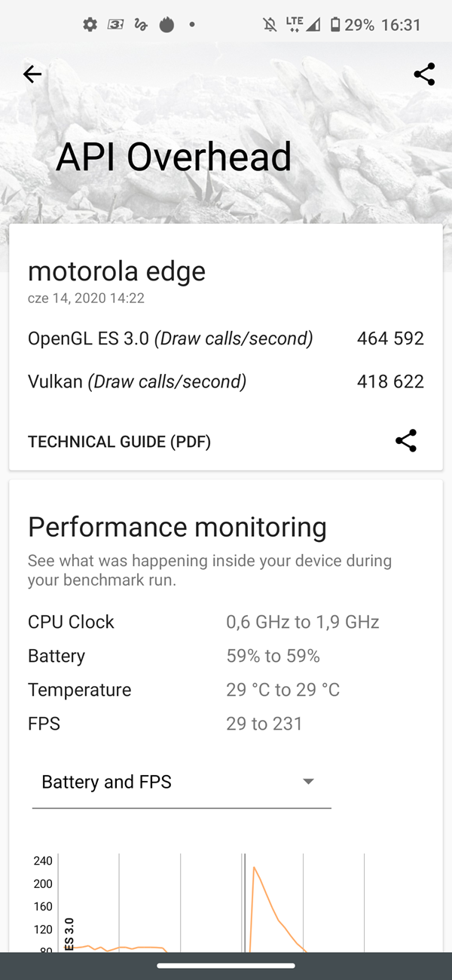Tap the navigation gesture pill at bottom
This screenshot has height=980, width=452.
pyautogui.click(x=226, y=966)
